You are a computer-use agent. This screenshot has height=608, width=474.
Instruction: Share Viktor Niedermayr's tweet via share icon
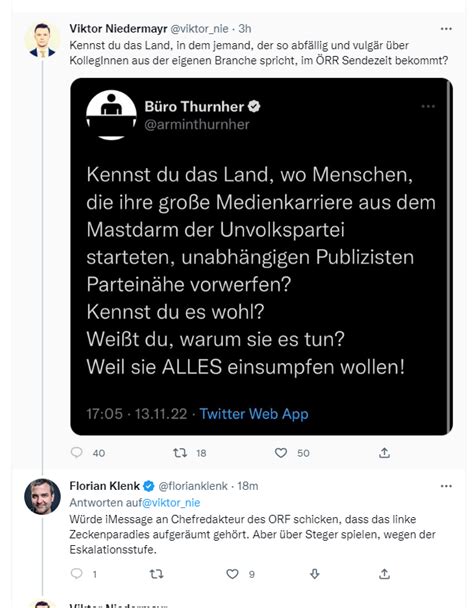point(384,453)
